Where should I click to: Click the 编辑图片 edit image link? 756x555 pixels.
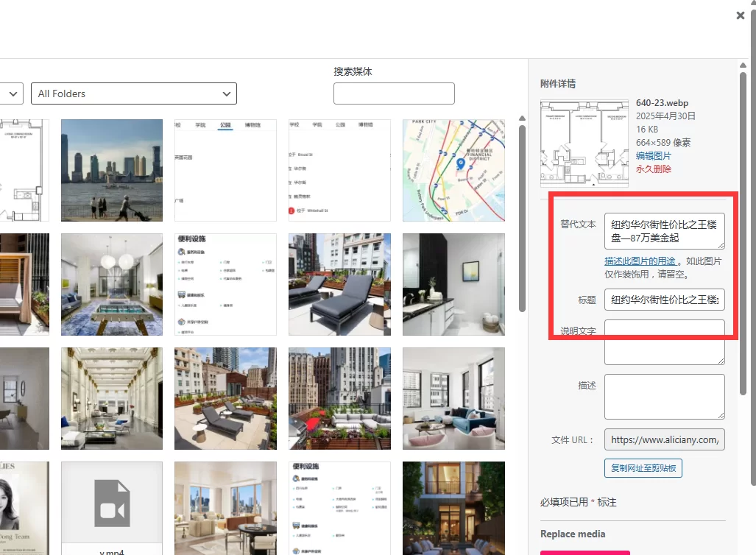click(653, 156)
